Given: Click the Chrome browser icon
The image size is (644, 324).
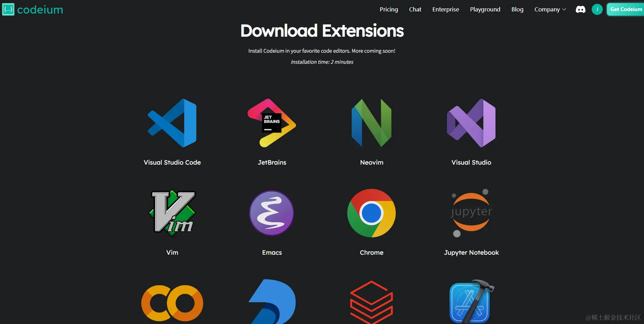Looking at the screenshot, I should pos(372,213).
